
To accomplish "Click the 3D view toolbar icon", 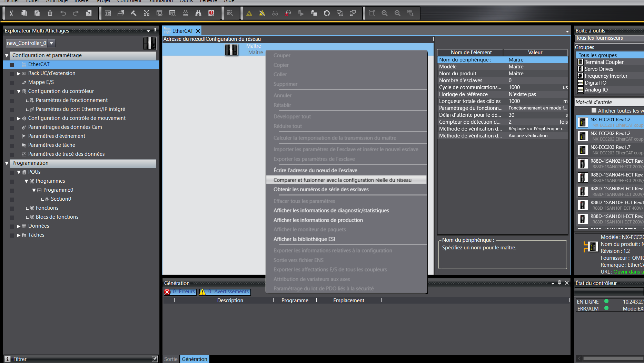I will 108,13.
